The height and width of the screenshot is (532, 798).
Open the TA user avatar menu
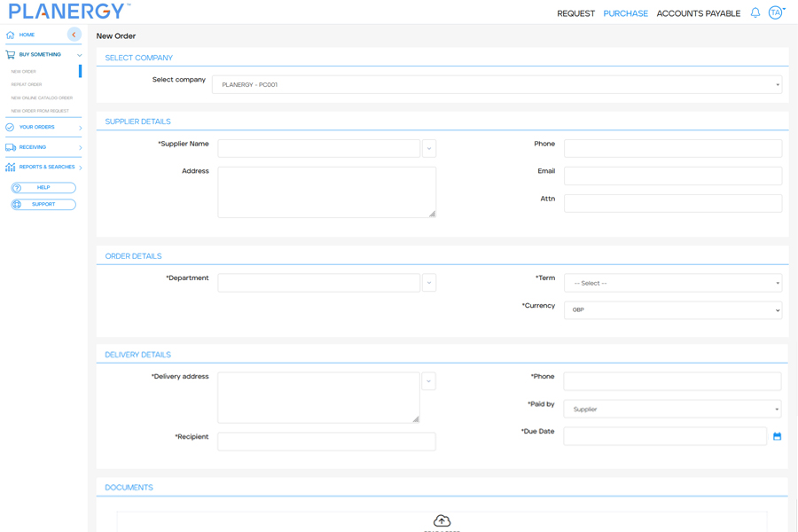776,12
